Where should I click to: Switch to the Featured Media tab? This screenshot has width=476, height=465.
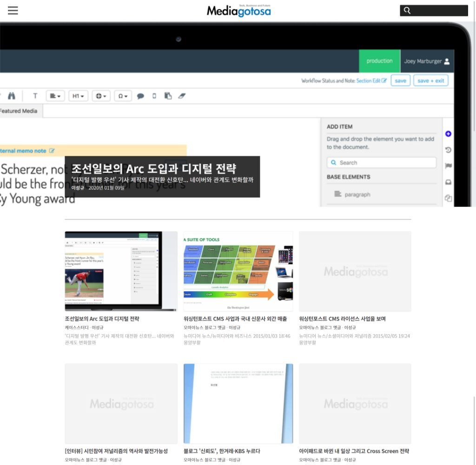[x=19, y=111]
